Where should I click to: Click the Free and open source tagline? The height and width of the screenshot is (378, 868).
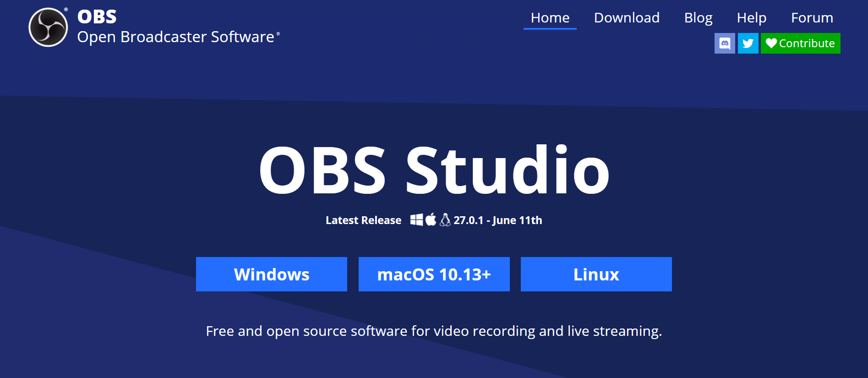[x=434, y=331]
